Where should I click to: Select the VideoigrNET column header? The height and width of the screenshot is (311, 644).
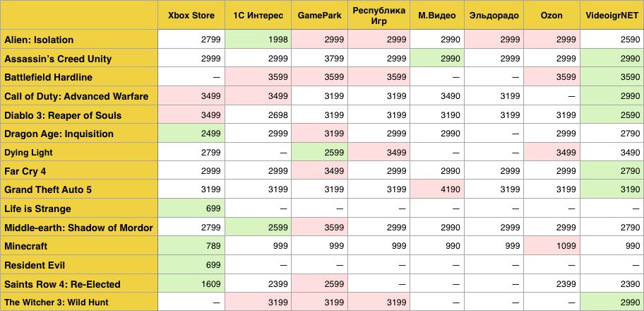611,16
